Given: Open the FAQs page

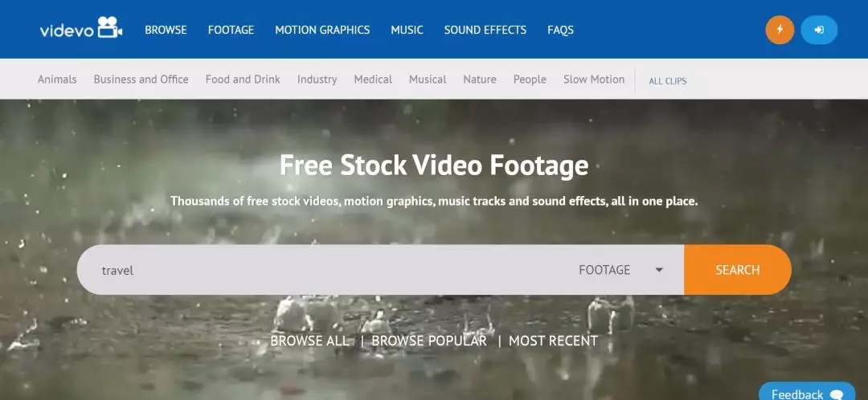Looking at the screenshot, I should 560,30.
